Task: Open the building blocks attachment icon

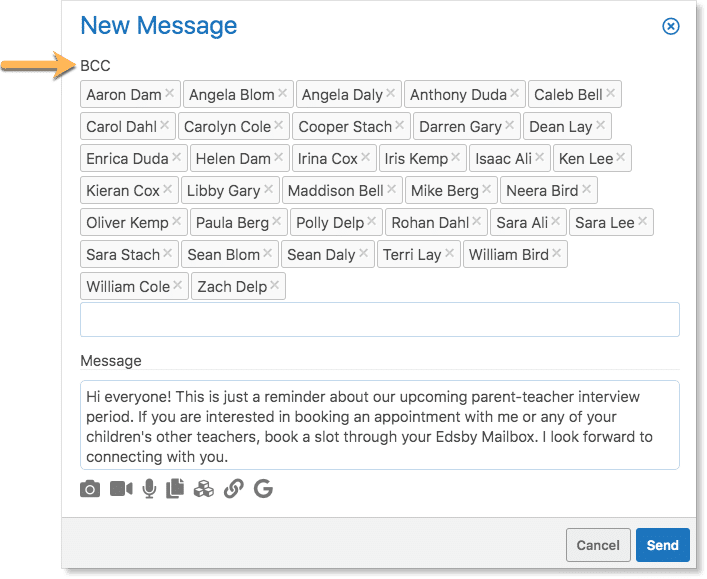Action: tap(204, 489)
